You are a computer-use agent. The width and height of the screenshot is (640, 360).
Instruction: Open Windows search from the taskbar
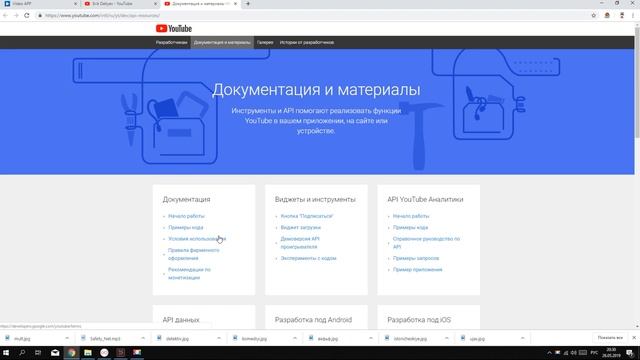point(22,353)
